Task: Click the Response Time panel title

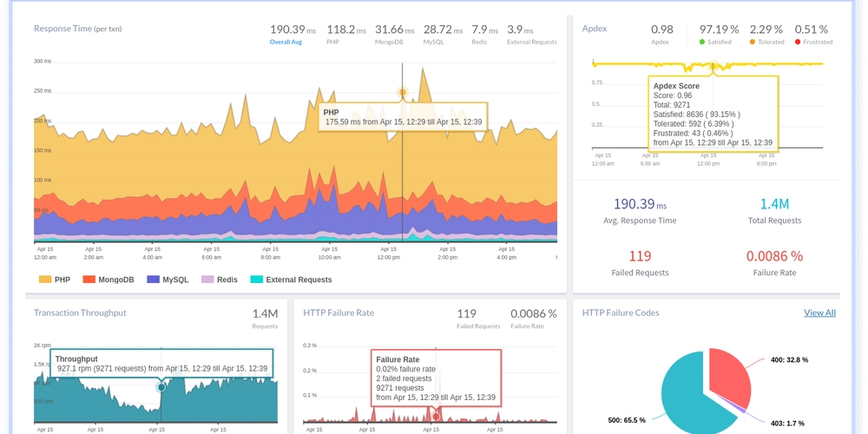Action: (x=77, y=29)
